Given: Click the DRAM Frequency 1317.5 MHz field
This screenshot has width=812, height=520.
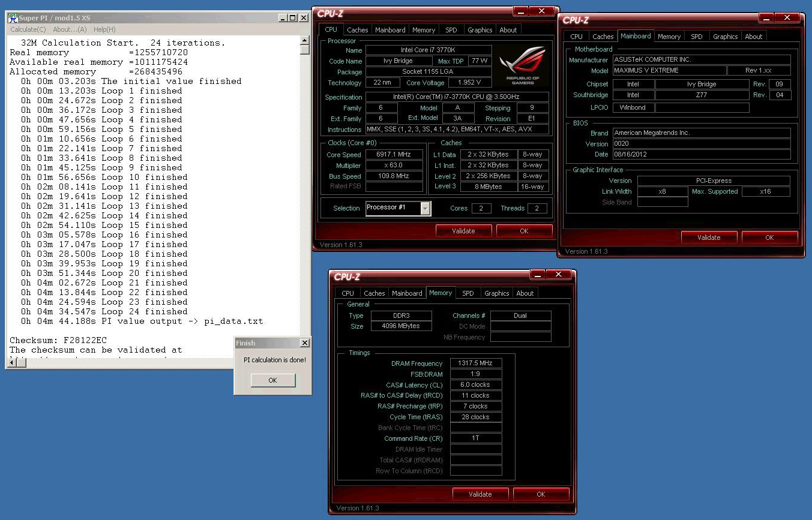Looking at the screenshot, I should point(476,363).
